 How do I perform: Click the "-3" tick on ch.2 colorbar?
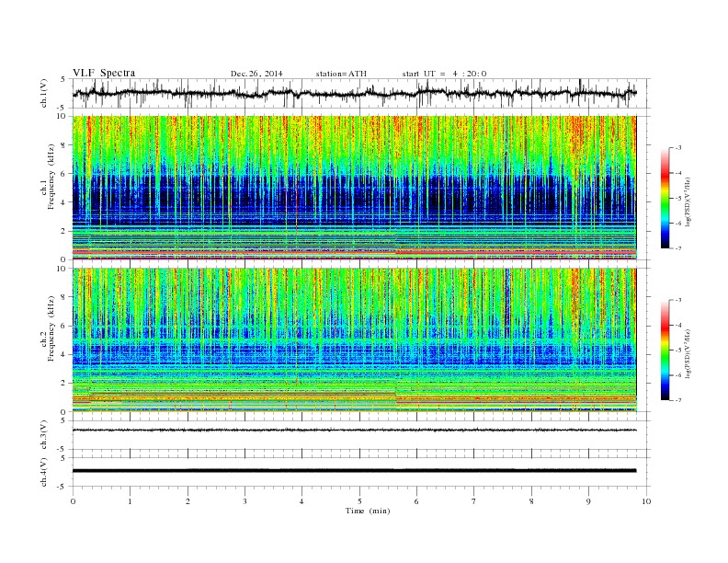click(x=677, y=300)
